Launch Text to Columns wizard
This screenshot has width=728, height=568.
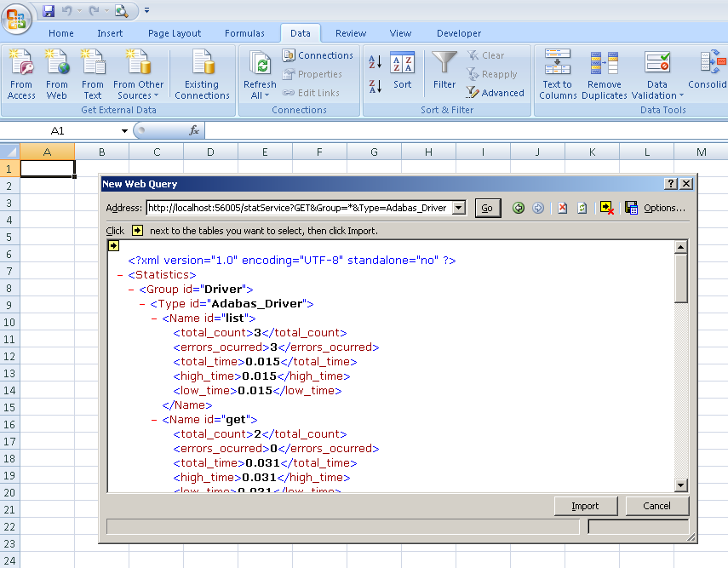(557, 74)
